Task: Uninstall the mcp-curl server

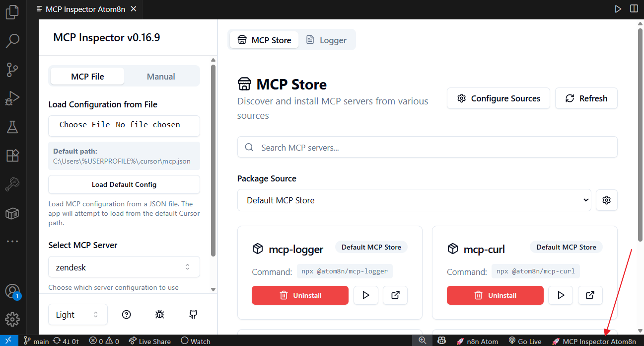Action: (x=495, y=295)
